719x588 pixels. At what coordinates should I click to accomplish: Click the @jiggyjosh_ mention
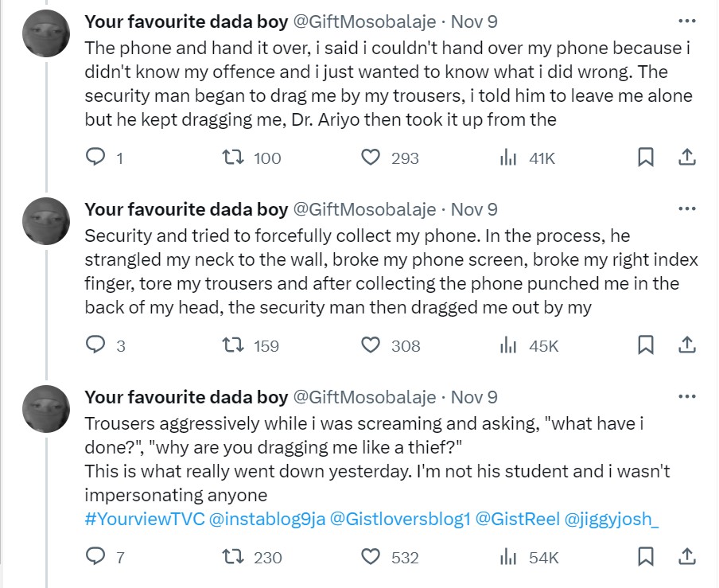click(612, 520)
